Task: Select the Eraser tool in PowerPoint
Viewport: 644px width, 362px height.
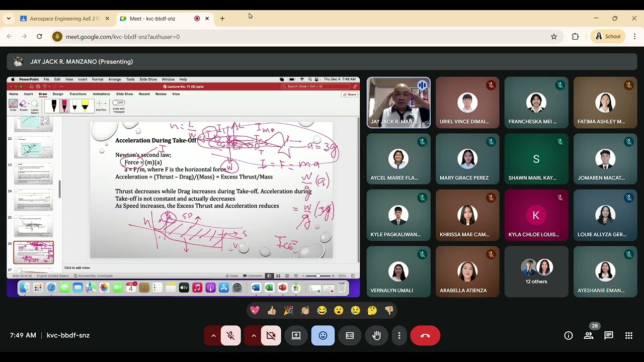Action: tap(23, 105)
